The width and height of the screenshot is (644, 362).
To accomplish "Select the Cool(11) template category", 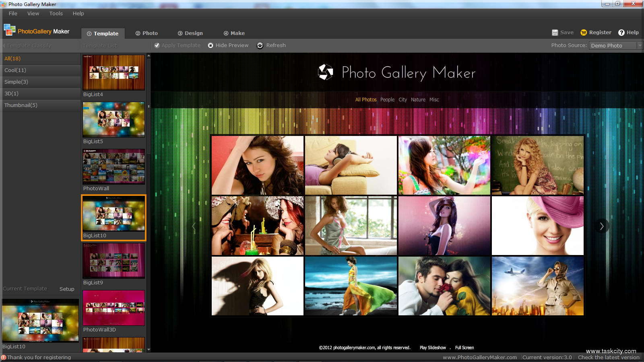I will click(x=15, y=70).
